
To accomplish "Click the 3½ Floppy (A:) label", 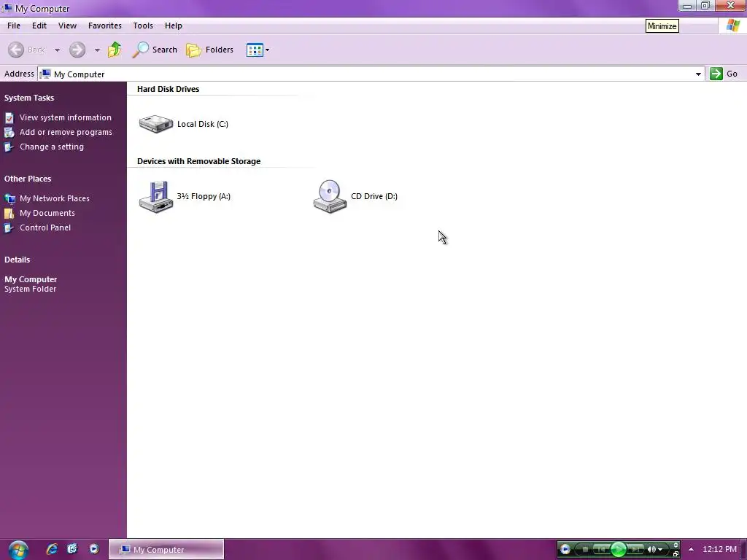I will coord(204,196).
